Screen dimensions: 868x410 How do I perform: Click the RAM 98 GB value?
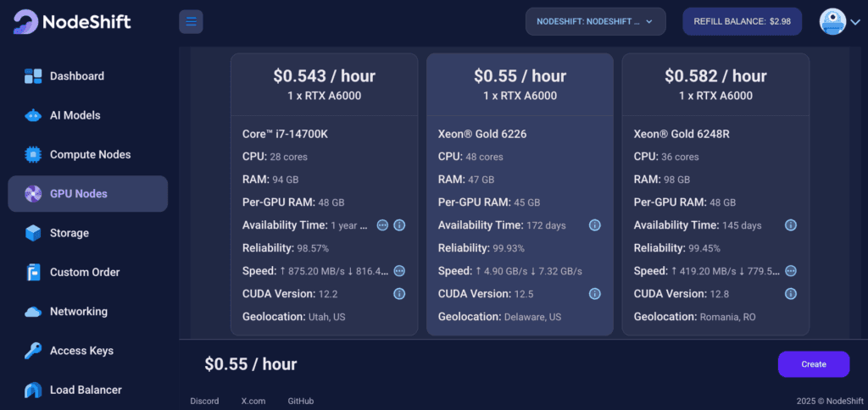coord(676,180)
